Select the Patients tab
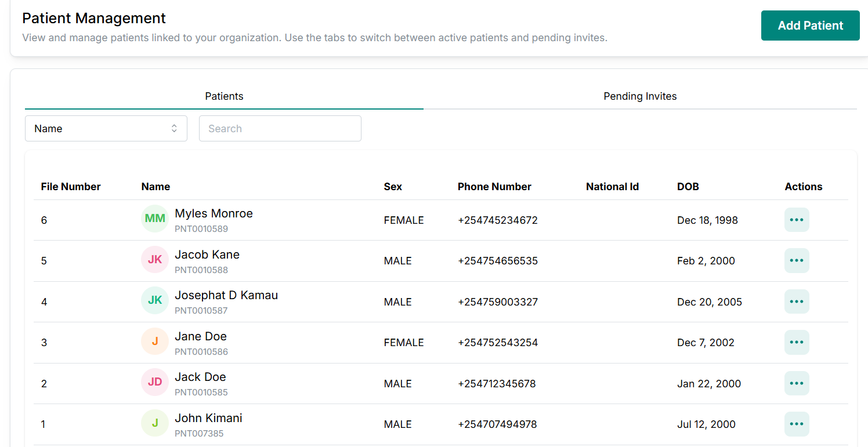The width and height of the screenshot is (868, 447). (x=224, y=96)
